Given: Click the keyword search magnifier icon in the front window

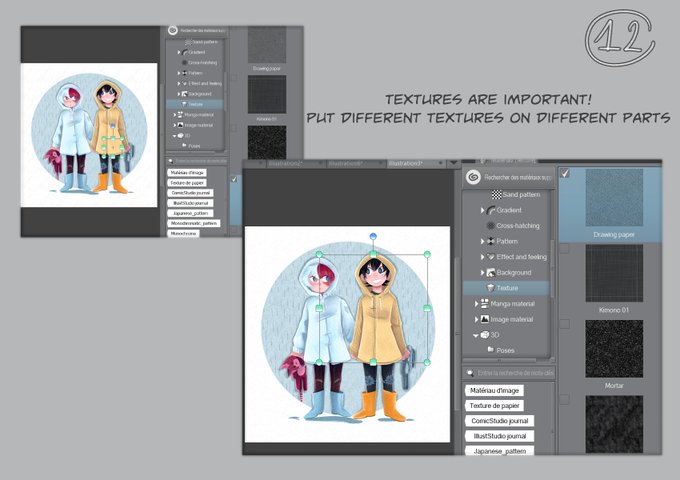Looking at the screenshot, I should tap(470, 373).
